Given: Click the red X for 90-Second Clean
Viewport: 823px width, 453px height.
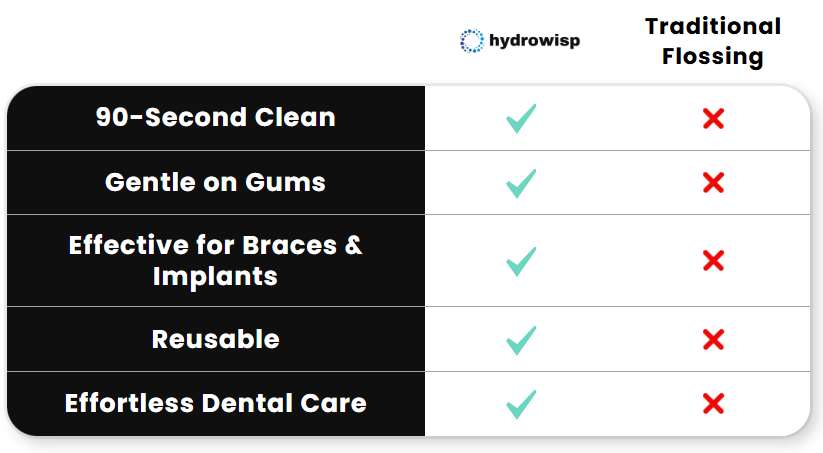Looking at the screenshot, I should [713, 119].
